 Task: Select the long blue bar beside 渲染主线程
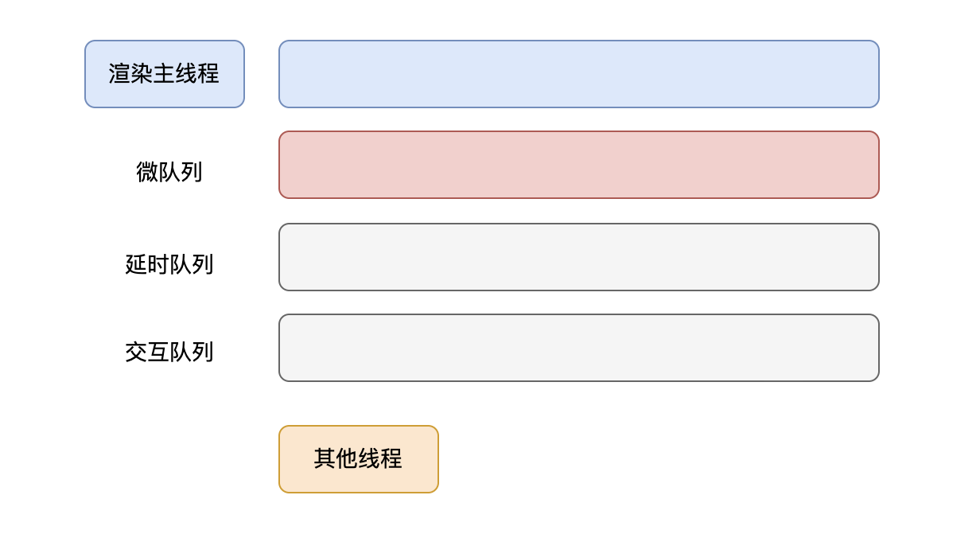pyautogui.click(x=578, y=74)
